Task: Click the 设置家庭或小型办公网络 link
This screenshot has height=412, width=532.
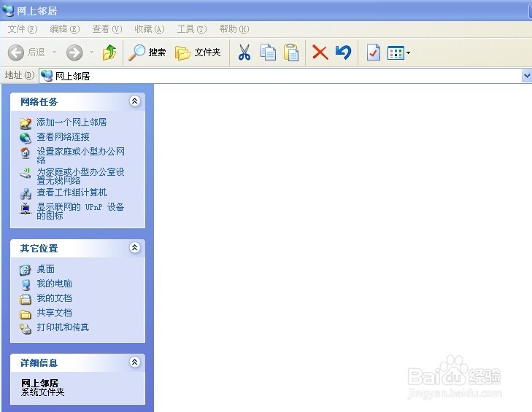Action: (x=80, y=155)
